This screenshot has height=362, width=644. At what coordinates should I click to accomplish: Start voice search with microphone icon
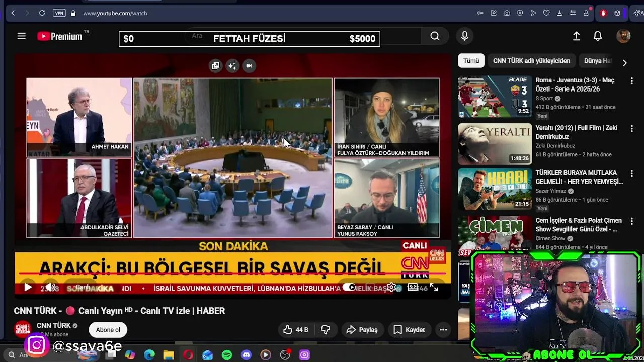464,36
